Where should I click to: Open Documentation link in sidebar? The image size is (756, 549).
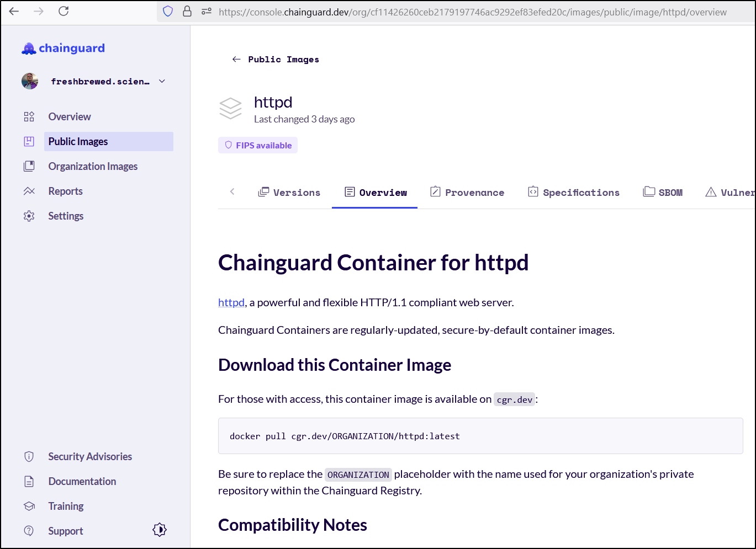(x=82, y=481)
